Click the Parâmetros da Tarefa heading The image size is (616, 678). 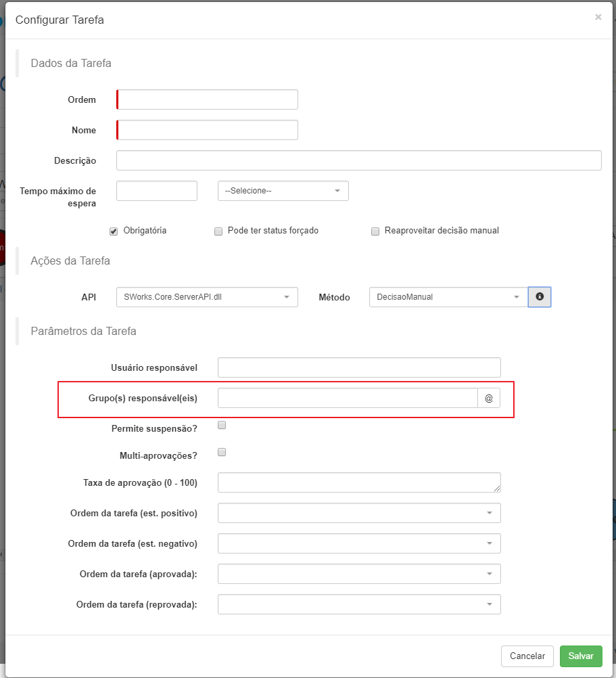(83, 331)
